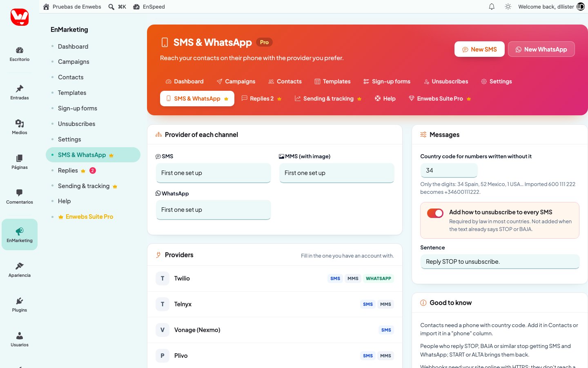Open EnSpeed in the top bar
The height and width of the screenshot is (368, 588).
tap(149, 7)
